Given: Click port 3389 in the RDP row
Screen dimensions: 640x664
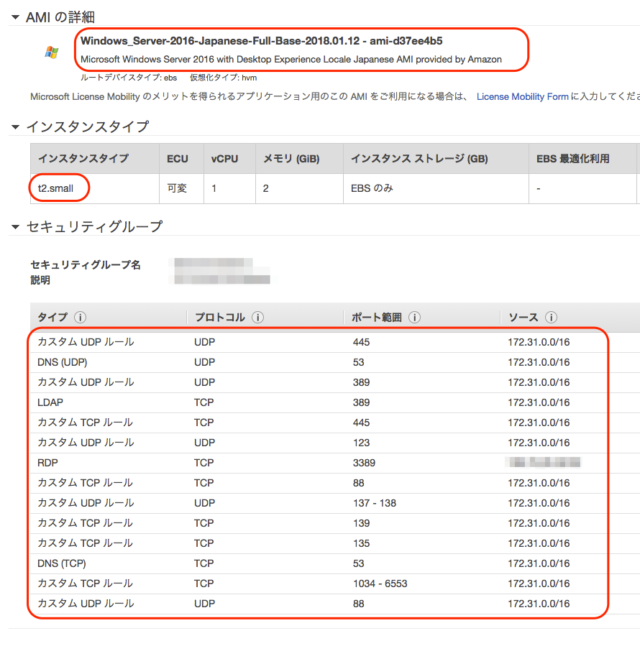Looking at the screenshot, I should [364, 463].
